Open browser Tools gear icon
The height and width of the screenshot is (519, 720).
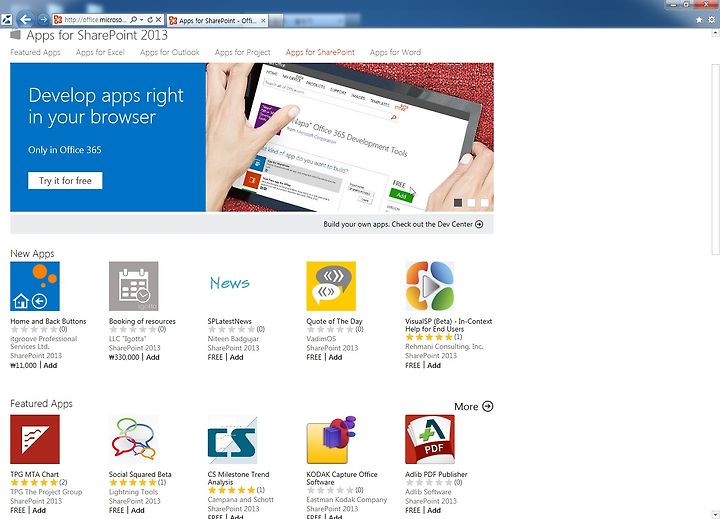tap(712, 20)
